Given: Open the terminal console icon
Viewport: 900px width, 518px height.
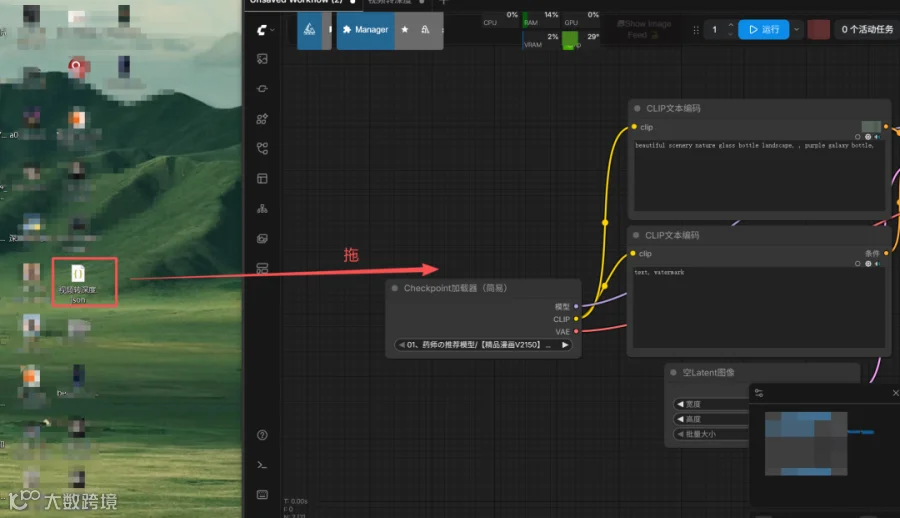Looking at the screenshot, I should 262,465.
